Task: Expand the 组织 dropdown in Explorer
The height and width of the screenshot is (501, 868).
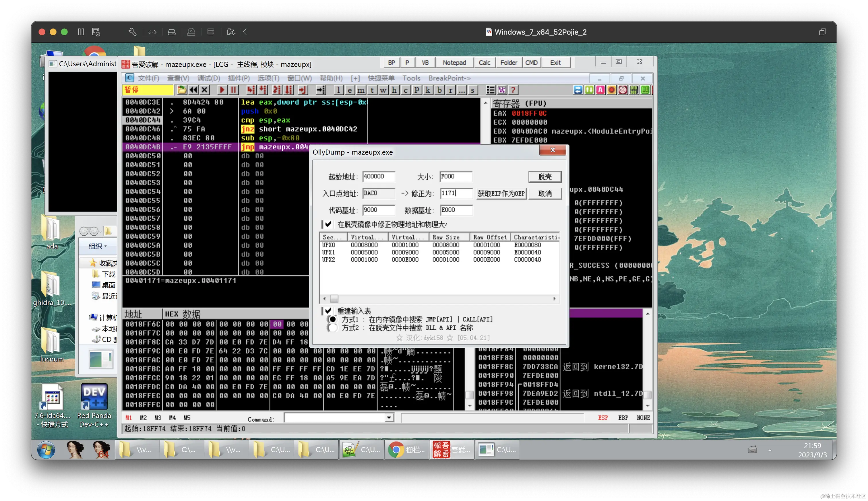Action: click(x=98, y=246)
